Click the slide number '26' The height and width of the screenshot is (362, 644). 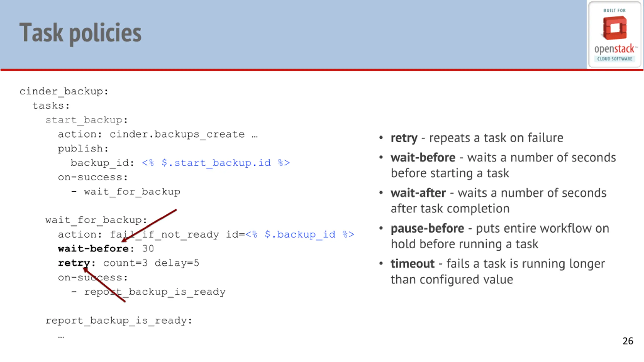click(x=628, y=341)
